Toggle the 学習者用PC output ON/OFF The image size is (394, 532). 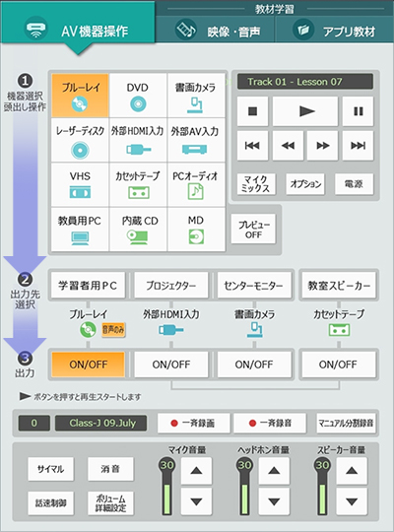89,365
